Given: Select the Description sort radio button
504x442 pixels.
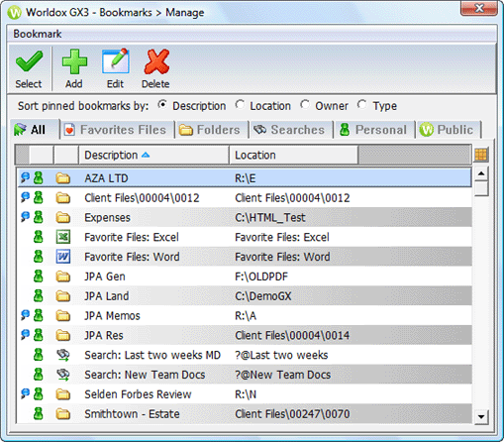Looking at the screenshot, I should click(x=162, y=105).
